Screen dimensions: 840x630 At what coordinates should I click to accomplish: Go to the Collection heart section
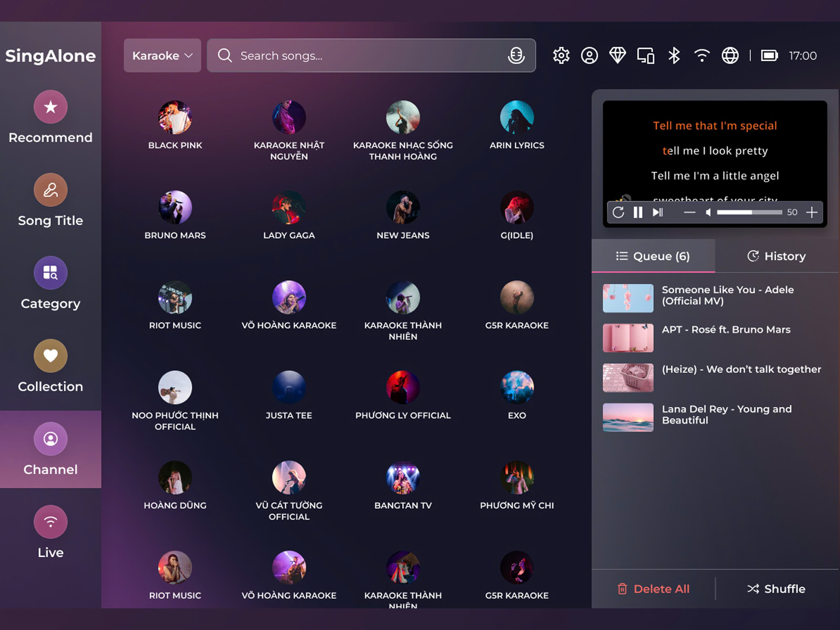pyautogui.click(x=51, y=366)
